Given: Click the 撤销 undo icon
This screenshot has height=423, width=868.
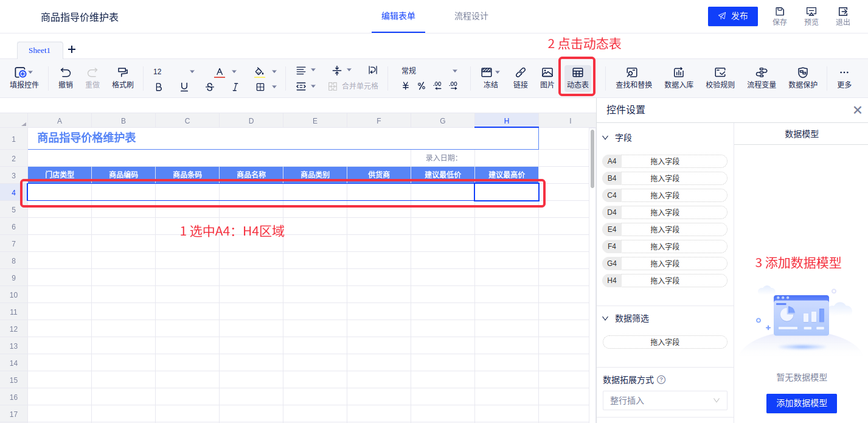Looking at the screenshot, I should point(65,78).
